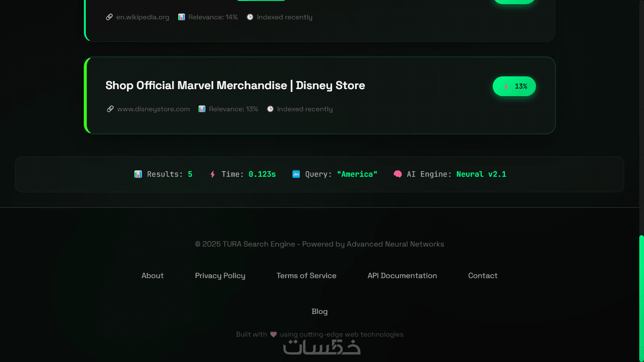
Task: Click the Relevance: 13% label
Action: [x=234, y=109]
